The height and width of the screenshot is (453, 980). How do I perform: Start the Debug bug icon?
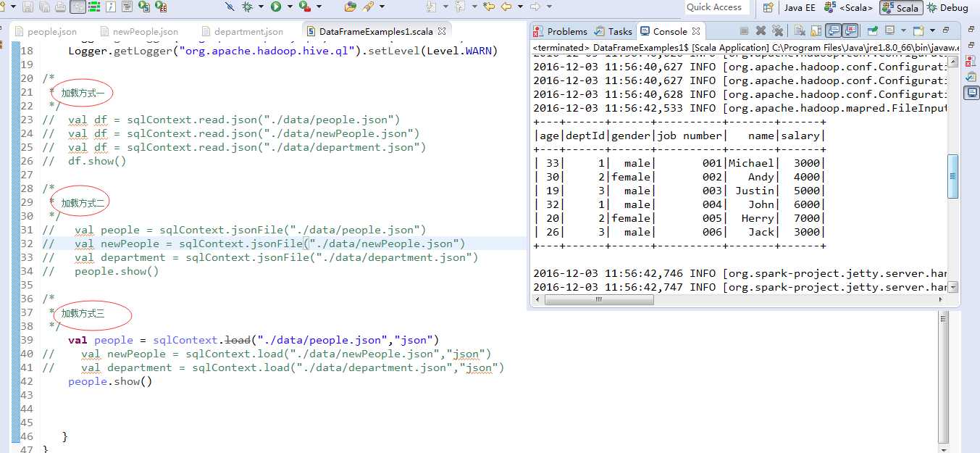247,7
